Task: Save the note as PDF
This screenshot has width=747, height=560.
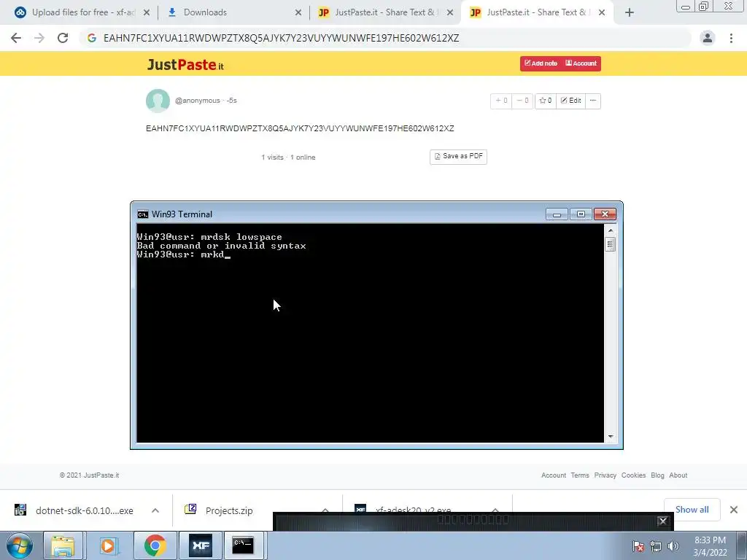Action: point(458,157)
